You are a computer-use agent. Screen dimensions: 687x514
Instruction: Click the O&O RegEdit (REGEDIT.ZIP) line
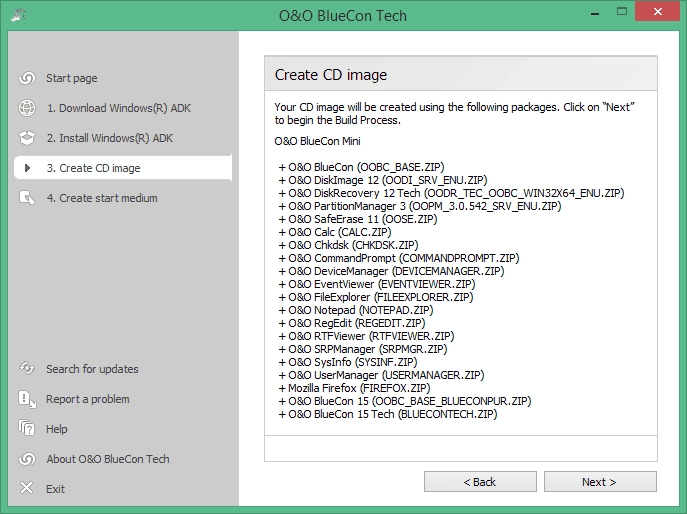352,323
